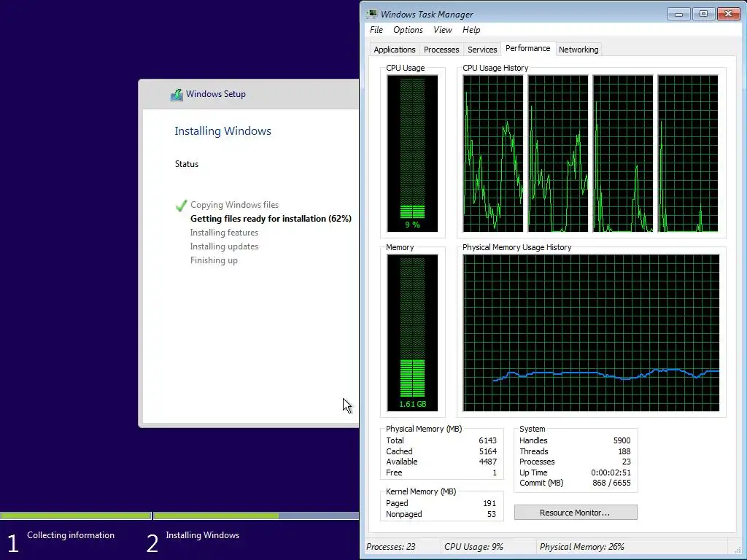
Task: Click 'Getting files ready for installation (62%)' text
Action: 271,219
